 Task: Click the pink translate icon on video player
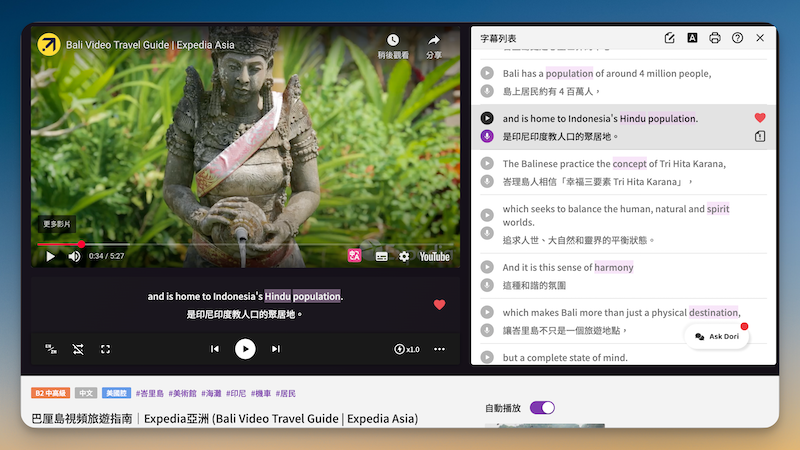click(354, 256)
